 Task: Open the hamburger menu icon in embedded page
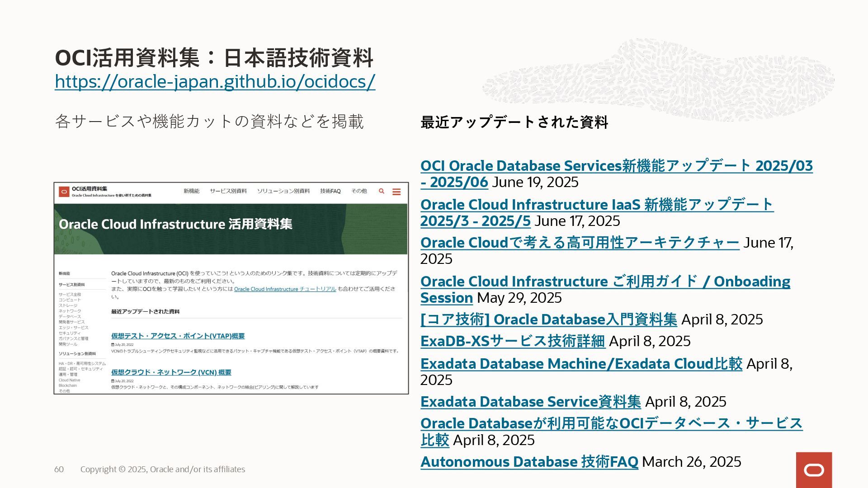(x=396, y=192)
